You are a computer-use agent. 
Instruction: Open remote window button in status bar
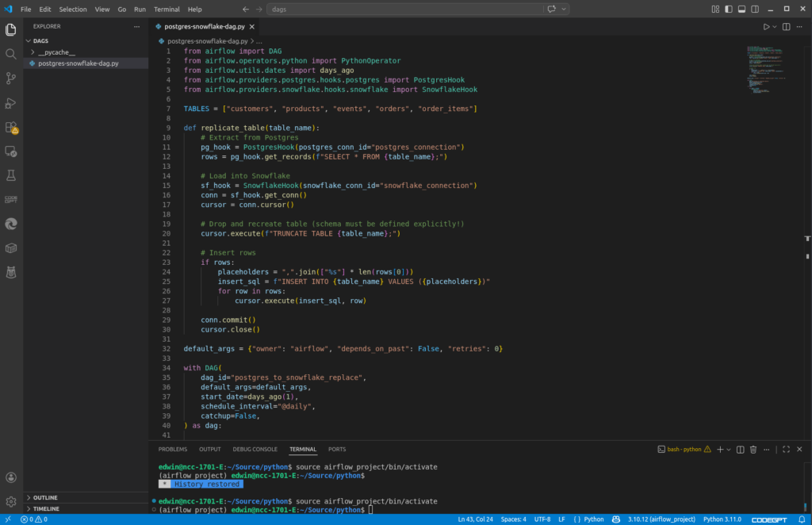8,519
